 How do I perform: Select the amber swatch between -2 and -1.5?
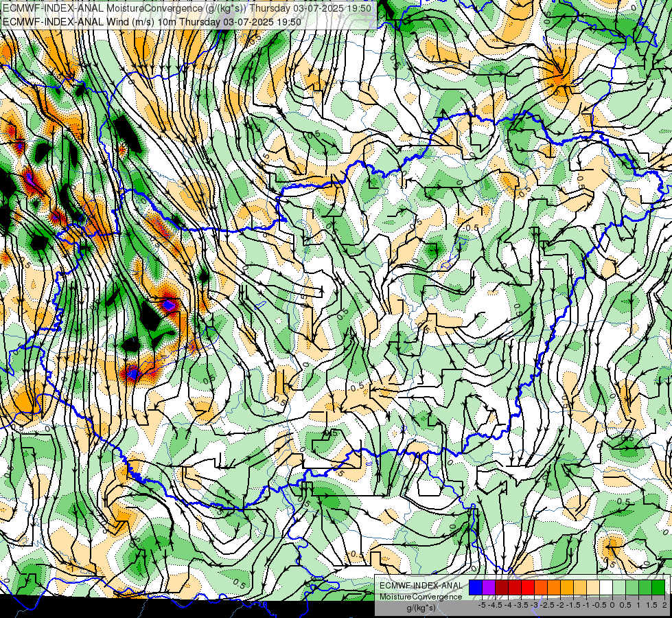point(567,588)
